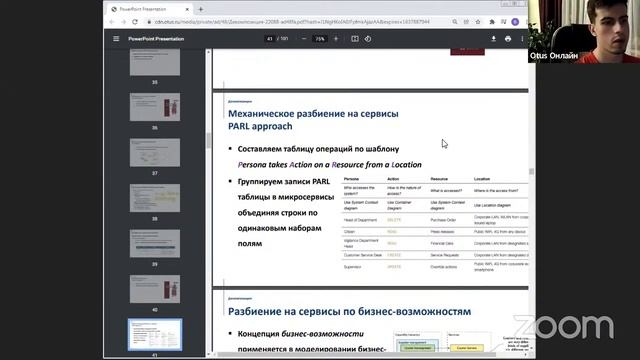Click the 'Persona' table column header

351,179
